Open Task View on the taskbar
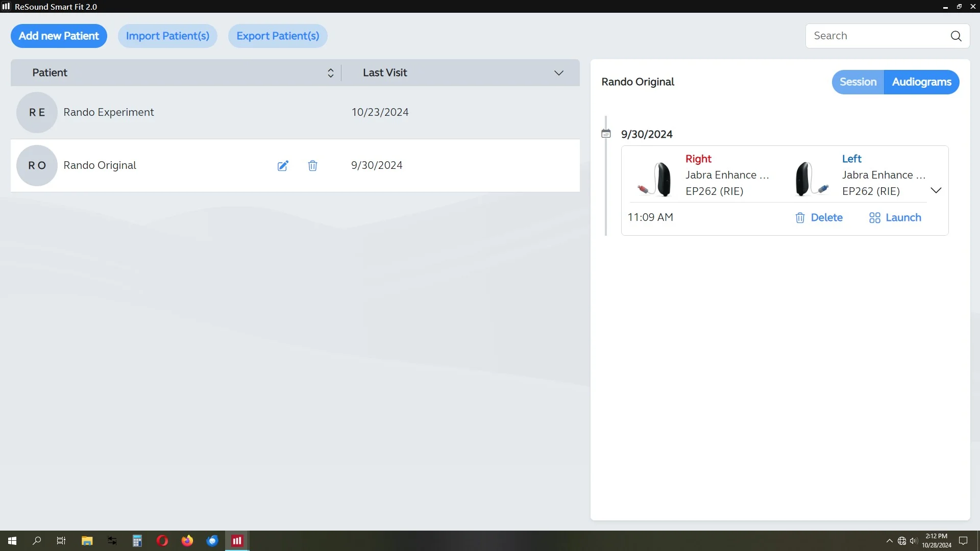980x551 pixels. coord(61,541)
